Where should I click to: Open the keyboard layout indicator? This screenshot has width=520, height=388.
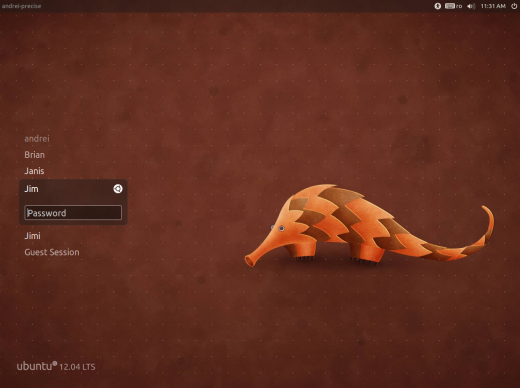(454, 6)
